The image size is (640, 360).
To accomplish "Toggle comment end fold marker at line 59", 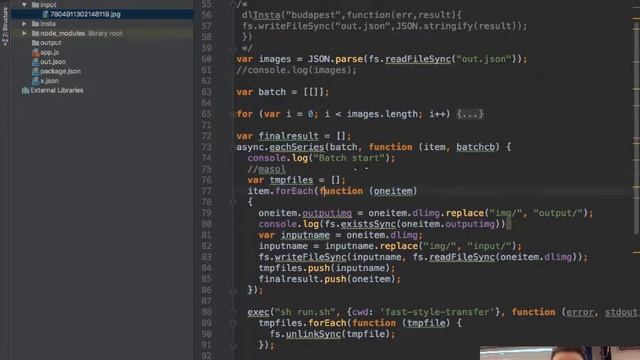I will 233,49.
